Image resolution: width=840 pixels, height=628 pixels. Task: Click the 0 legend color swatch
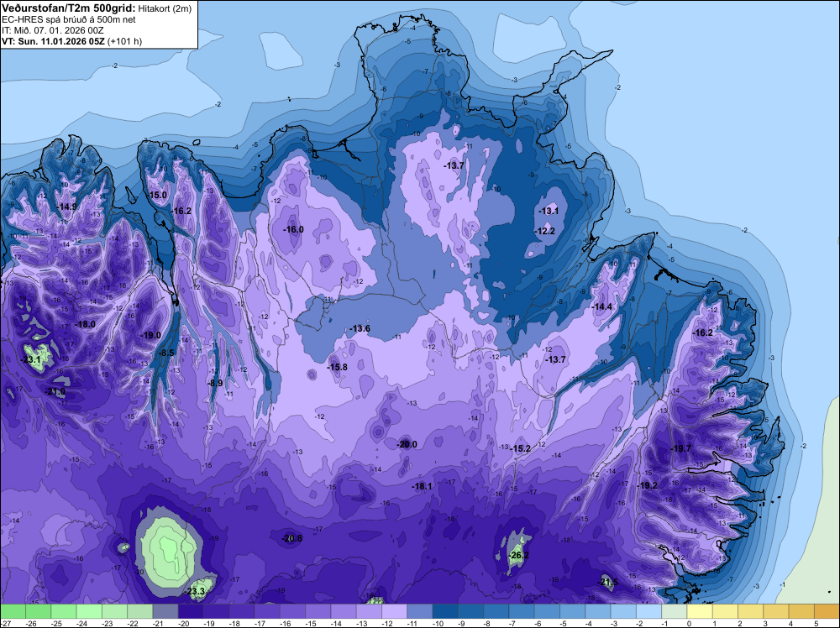tap(700, 611)
